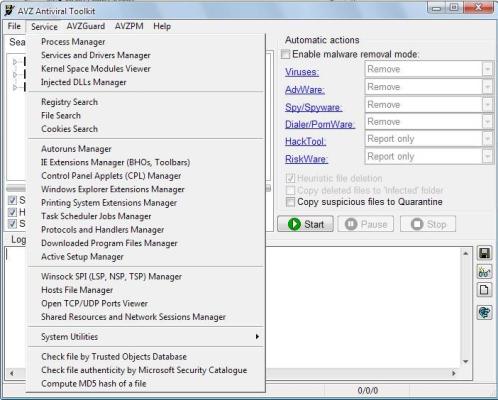Open Shared Resources and Network Sessions Manager

point(146,317)
